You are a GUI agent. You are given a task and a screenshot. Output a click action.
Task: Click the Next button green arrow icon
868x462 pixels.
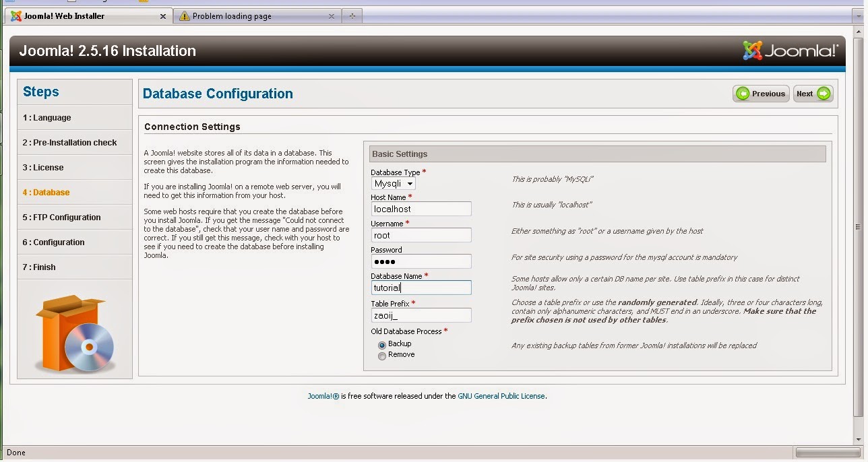point(824,94)
